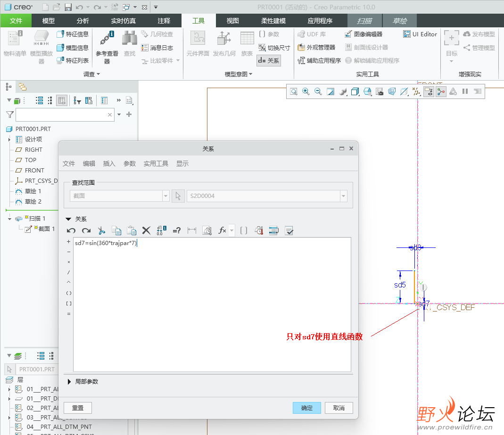Toggle annotation display icon in graphics toolbar
The height and width of the screenshot is (435, 504).
429,91
